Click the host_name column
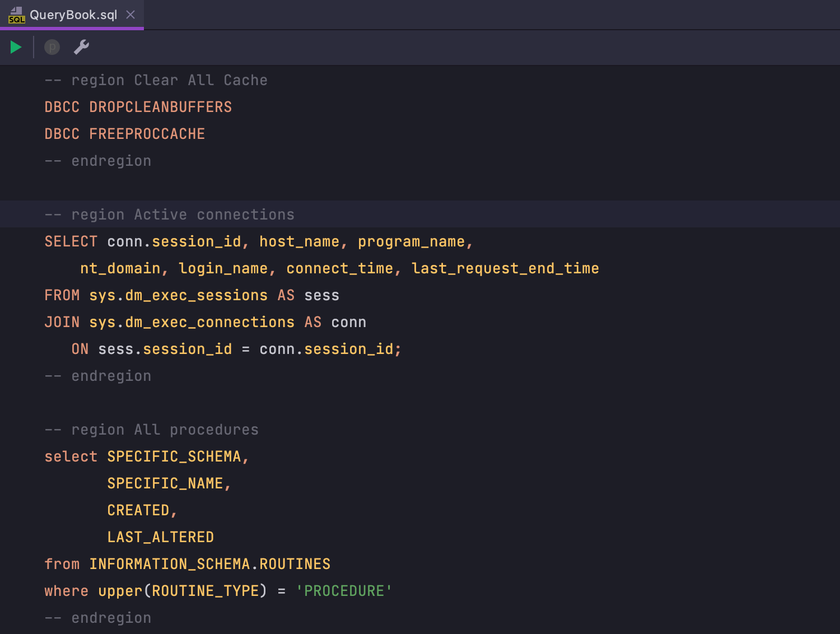Viewport: 840px width, 634px height. click(300, 242)
